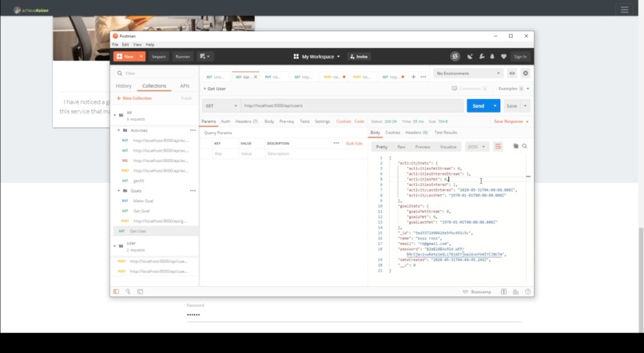Click the sync status icon in Postman header
This screenshot has width=644, height=353.
(455, 57)
